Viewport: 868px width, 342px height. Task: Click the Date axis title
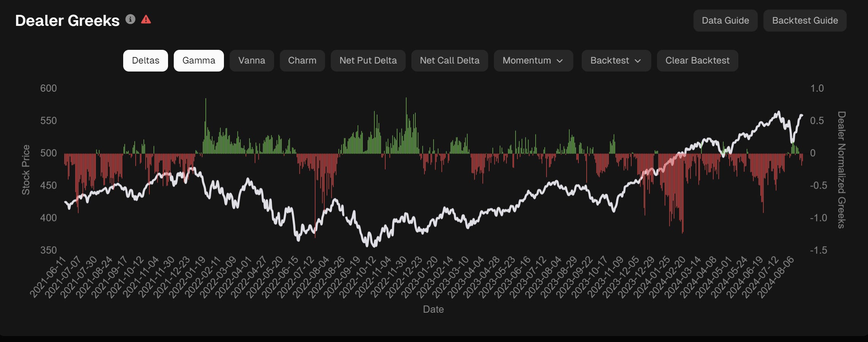433,309
